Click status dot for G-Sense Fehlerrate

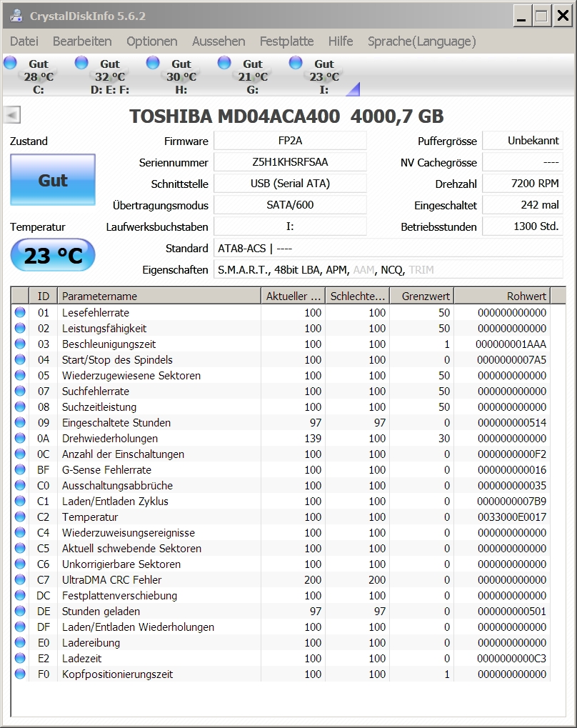(x=20, y=470)
